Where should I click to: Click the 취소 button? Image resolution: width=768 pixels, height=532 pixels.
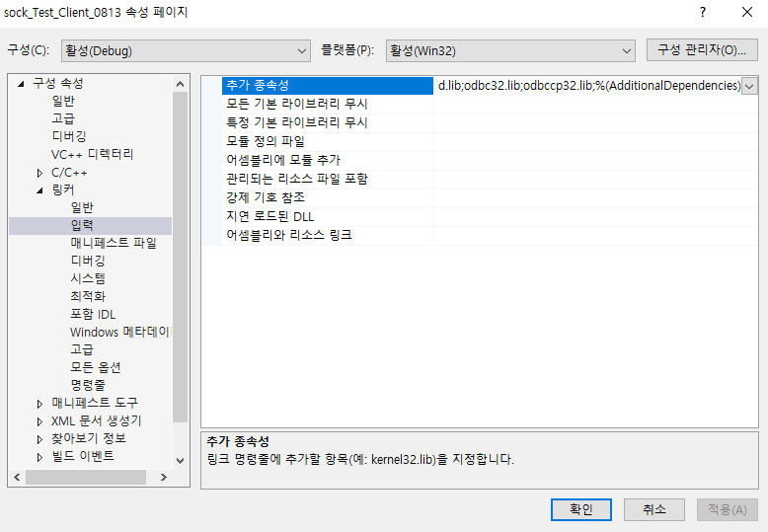coord(654,509)
